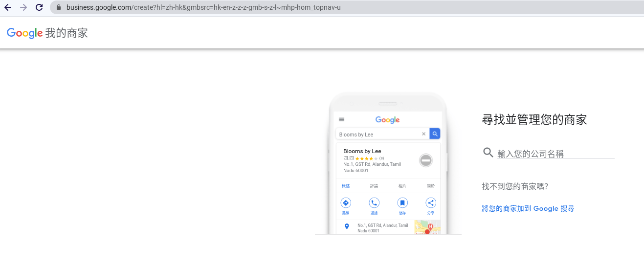
Task: Click the star rating in mockup listing
Action: (366, 158)
